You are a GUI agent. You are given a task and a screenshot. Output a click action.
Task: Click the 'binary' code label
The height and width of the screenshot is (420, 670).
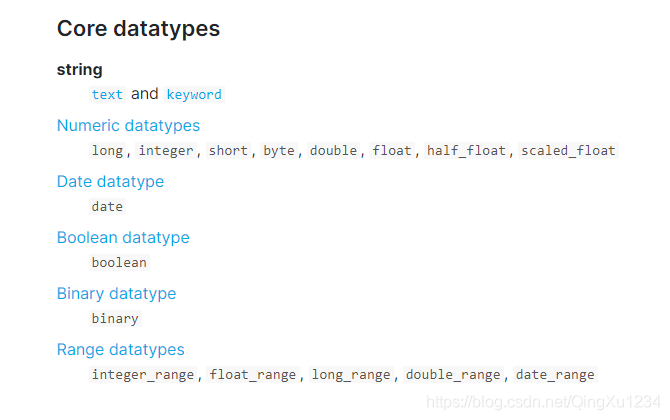click(x=115, y=319)
